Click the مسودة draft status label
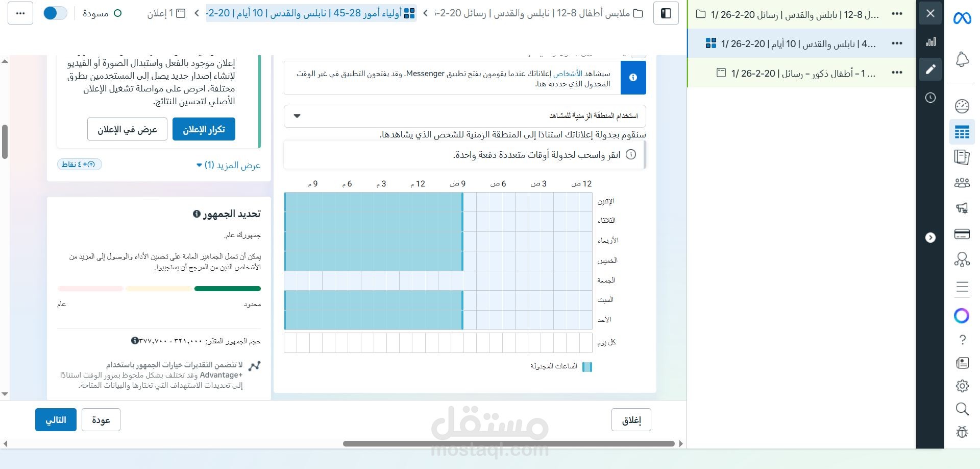980x469 pixels. 95,13
